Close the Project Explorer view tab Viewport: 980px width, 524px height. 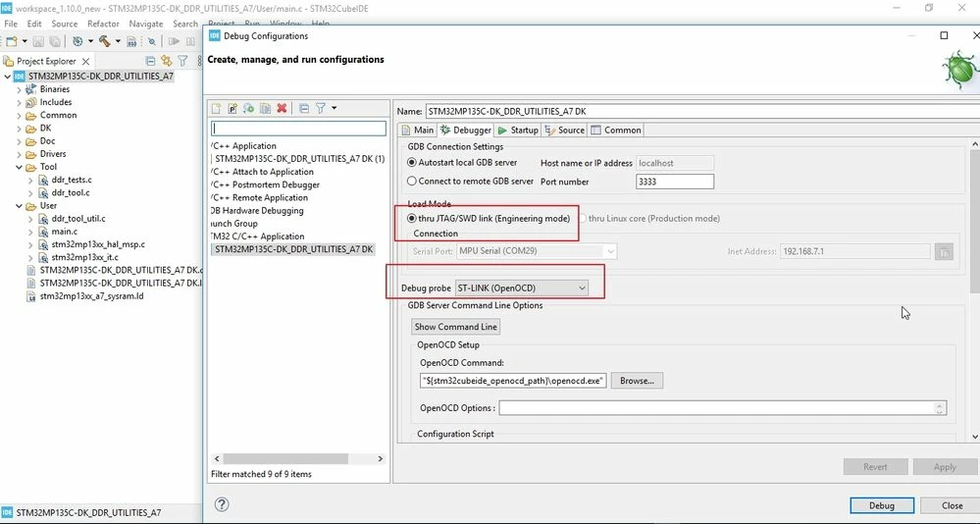click(85, 61)
